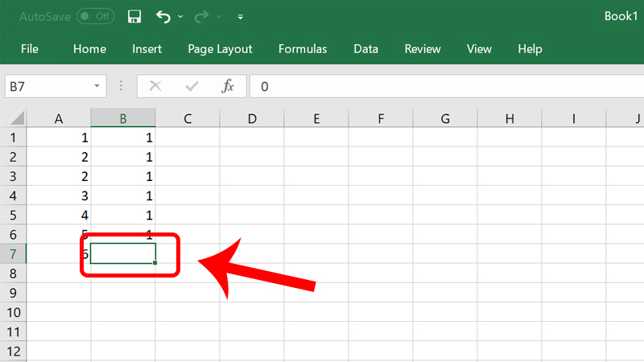Select row 9 header

click(13, 292)
